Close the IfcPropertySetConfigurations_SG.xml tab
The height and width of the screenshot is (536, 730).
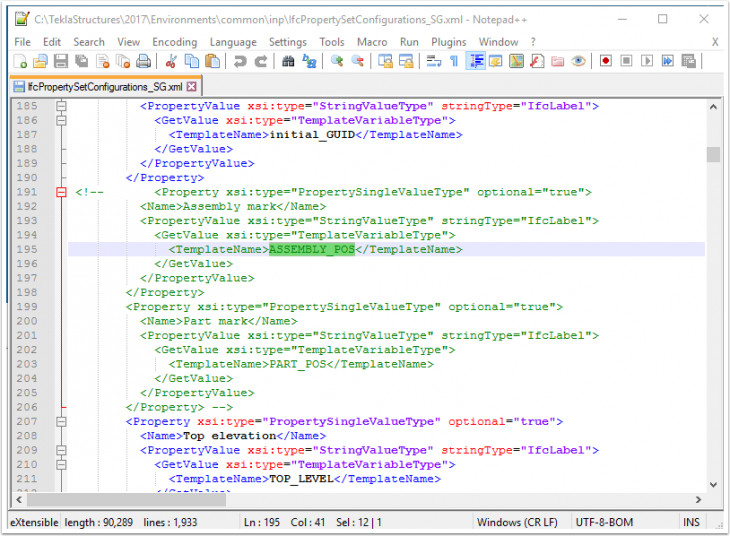(x=192, y=87)
